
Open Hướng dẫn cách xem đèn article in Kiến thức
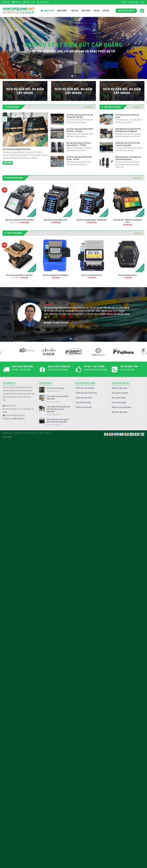[x=128, y=144]
